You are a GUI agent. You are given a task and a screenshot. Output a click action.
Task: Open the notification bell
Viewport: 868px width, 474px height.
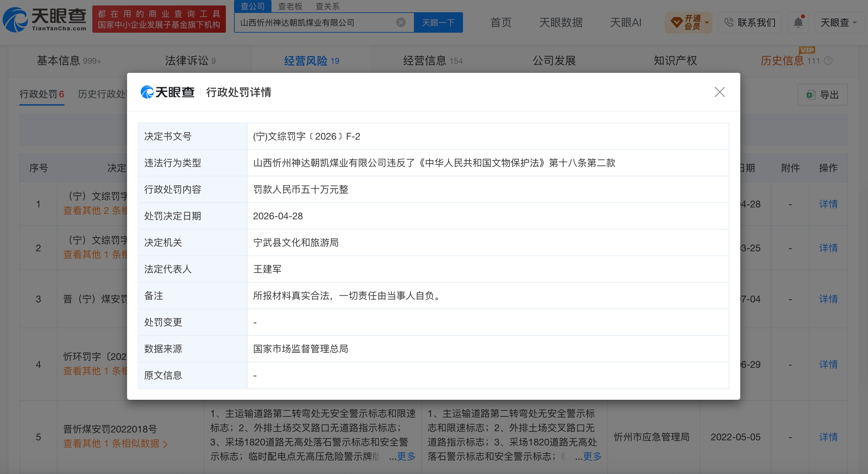coord(798,22)
